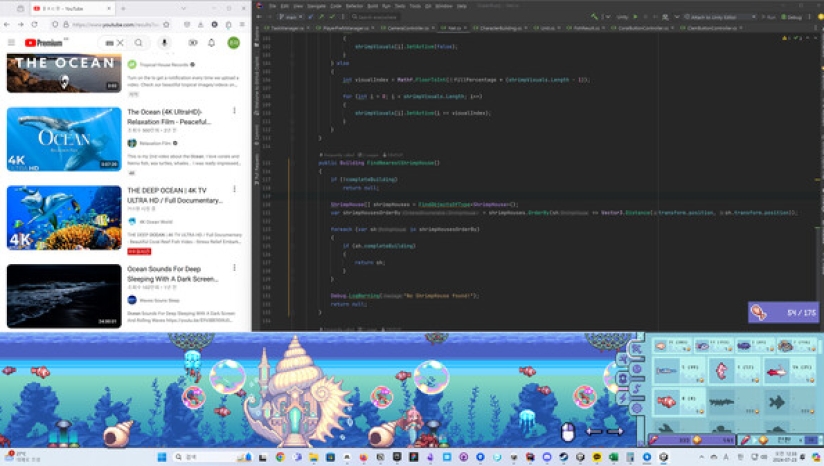Select the music note tab in game sidebar

[637, 389]
